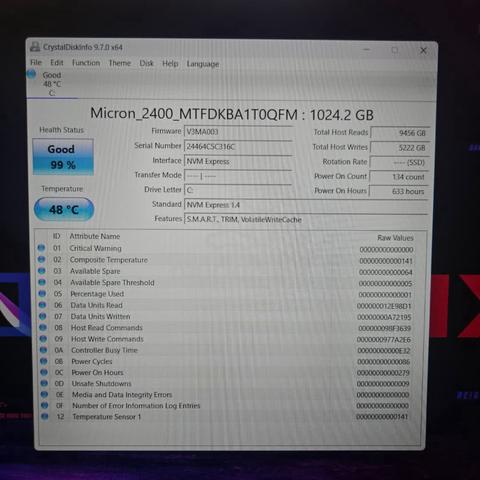Image resolution: width=480 pixels, height=480 pixels.
Task: Click the Rotation Rate (SSD) value
Action: pos(400,162)
